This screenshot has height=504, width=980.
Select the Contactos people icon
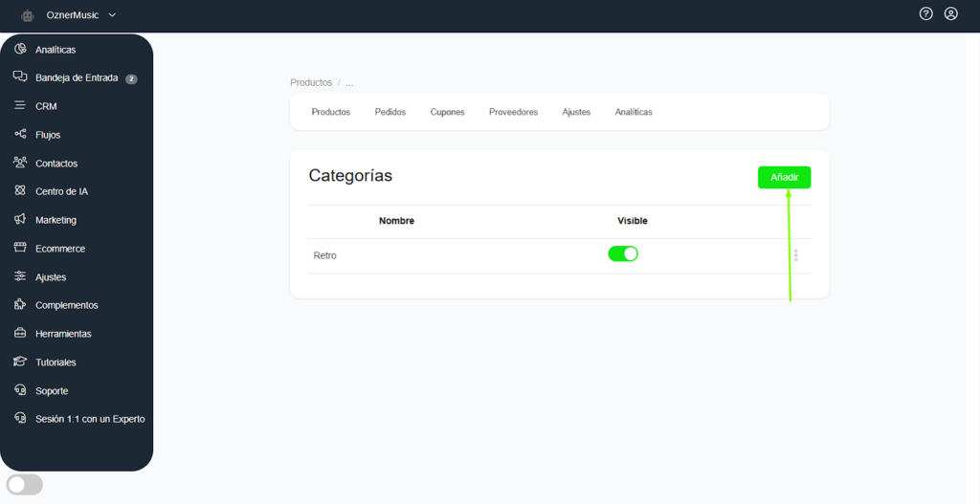tap(20, 163)
